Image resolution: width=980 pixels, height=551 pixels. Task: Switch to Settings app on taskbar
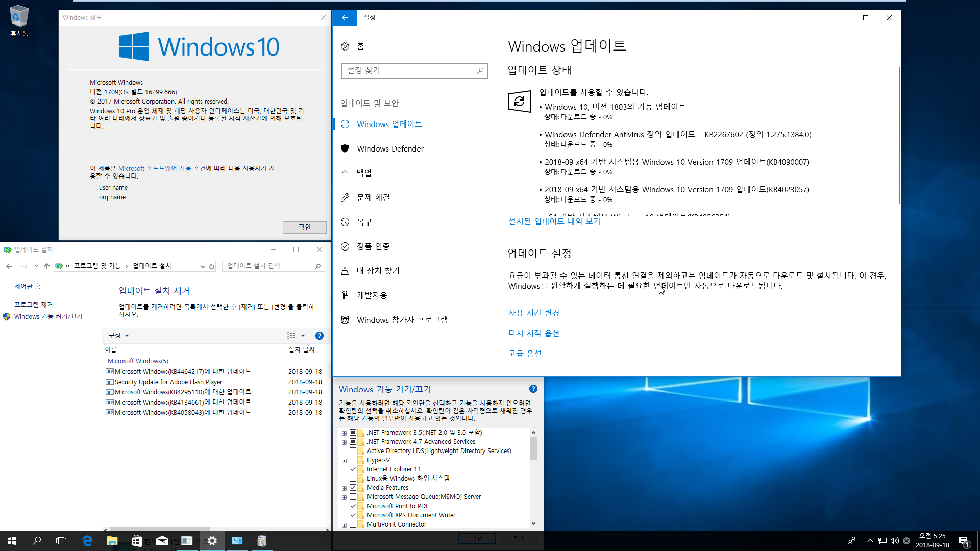click(x=212, y=541)
